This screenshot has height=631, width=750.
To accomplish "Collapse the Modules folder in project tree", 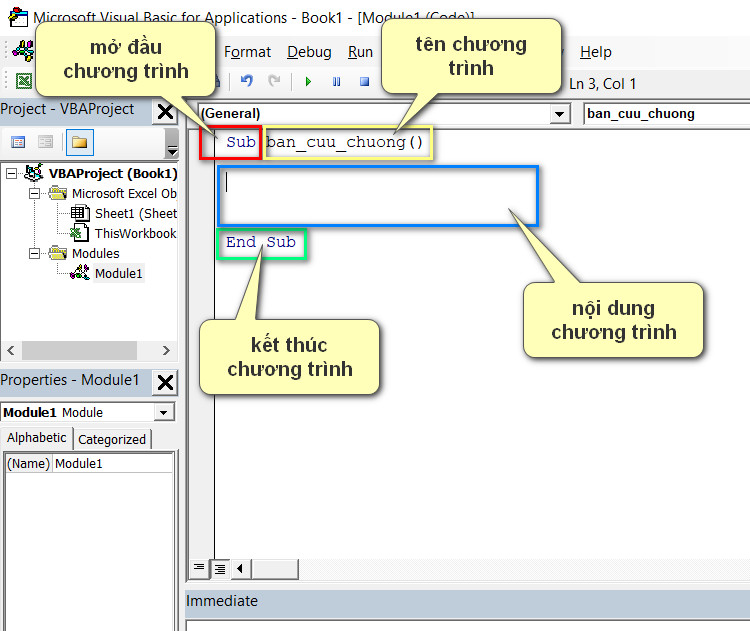I will tap(34, 253).
